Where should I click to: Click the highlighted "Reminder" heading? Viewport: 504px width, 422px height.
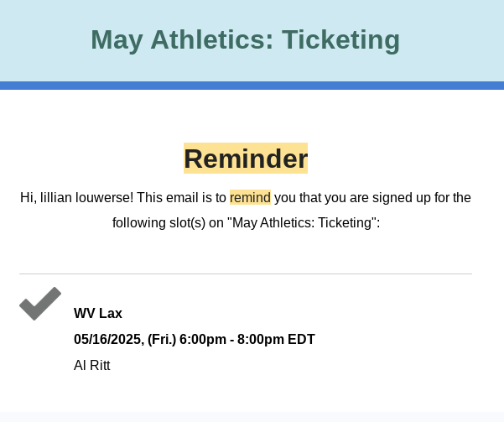(x=246, y=159)
